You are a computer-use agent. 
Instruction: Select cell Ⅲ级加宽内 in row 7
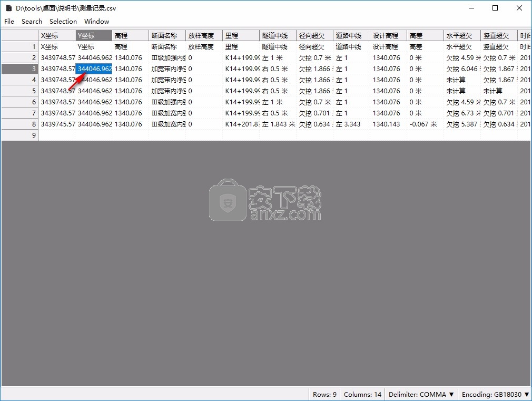pyautogui.click(x=168, y=113)
